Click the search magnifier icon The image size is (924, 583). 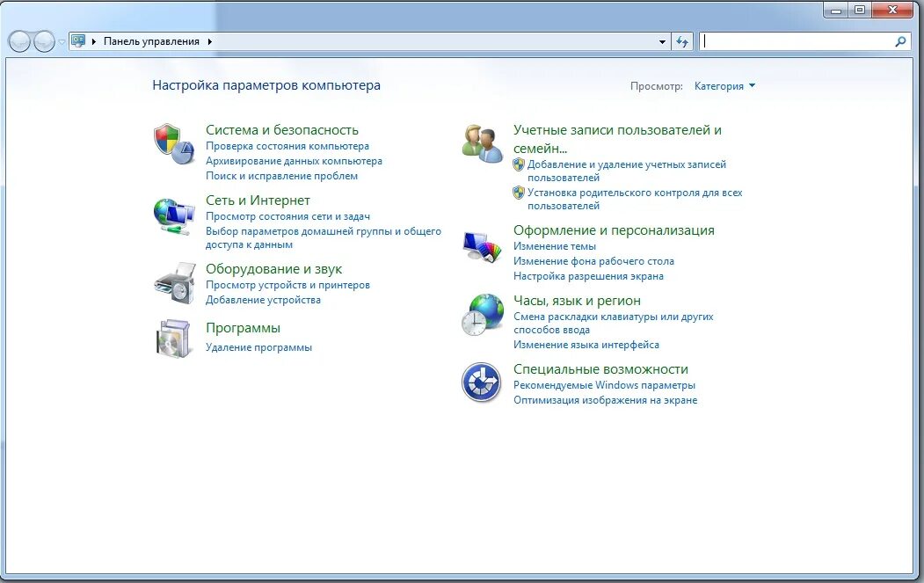pyautogui.click(x=900, y=41)
